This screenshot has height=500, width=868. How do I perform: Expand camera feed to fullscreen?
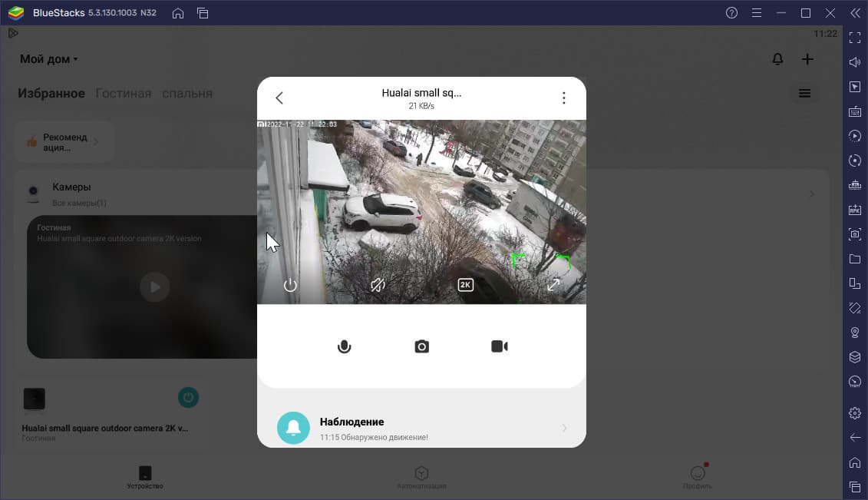tap(553, 285)
